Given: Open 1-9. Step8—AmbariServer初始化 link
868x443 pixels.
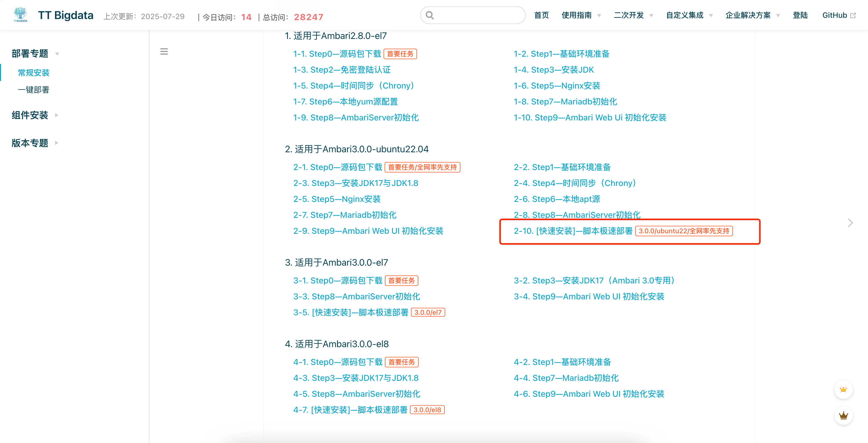Looking at the screenshot, I should click(356, 118).
